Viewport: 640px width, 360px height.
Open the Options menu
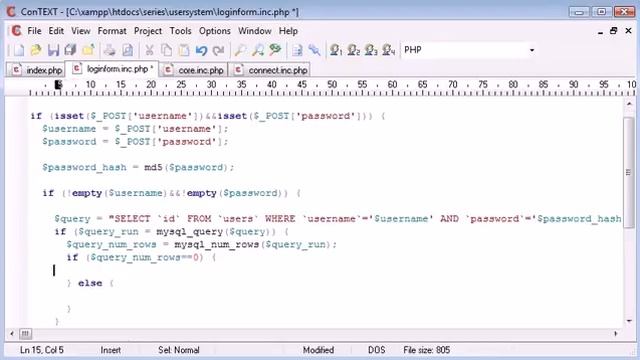(x=215, y=31)
